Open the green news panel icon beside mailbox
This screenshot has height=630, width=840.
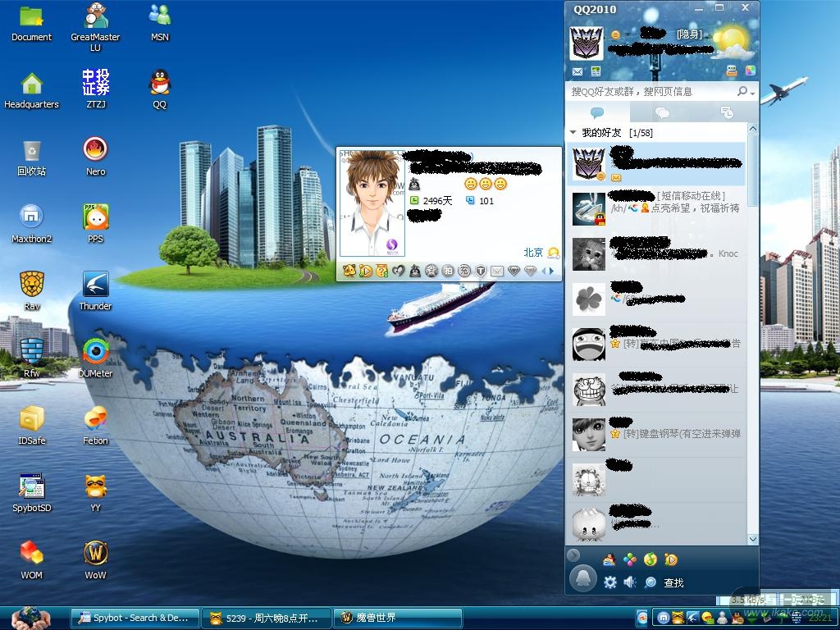click(596, 71)
